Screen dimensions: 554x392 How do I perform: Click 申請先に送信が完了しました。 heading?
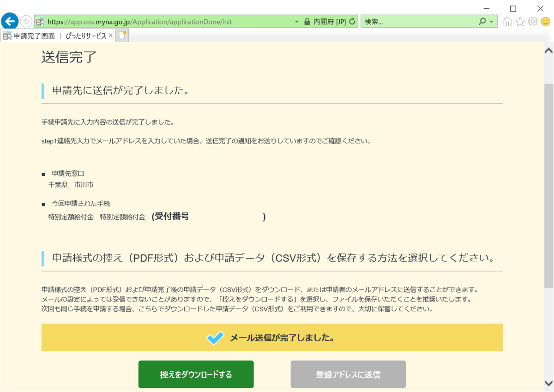pos(121,90)
